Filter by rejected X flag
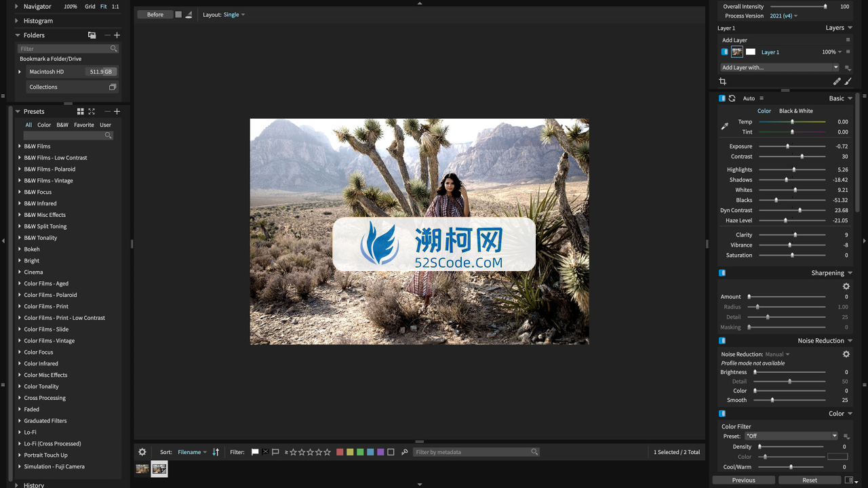 (265, 452)
